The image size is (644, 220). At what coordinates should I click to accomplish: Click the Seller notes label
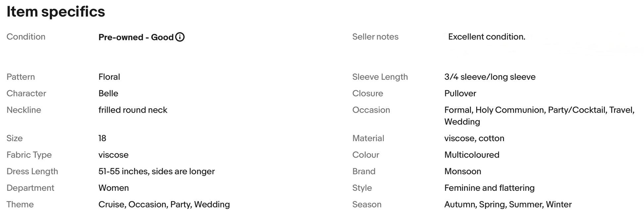tap(375, 37)
